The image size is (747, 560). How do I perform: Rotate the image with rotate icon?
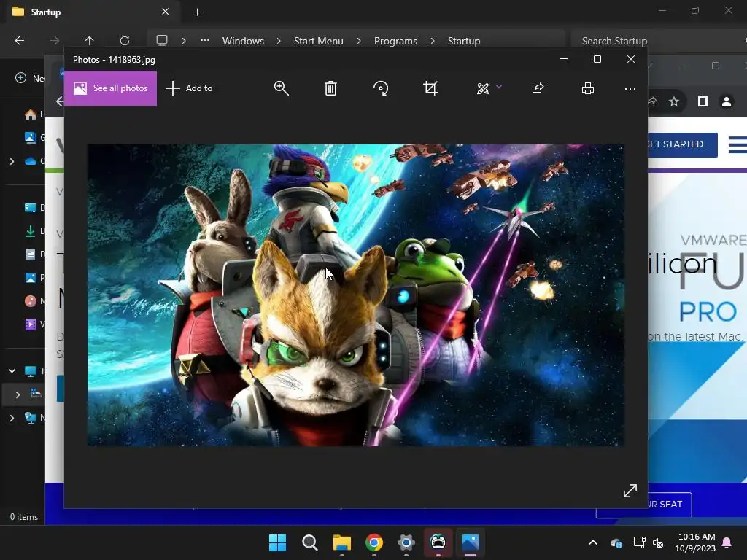[x=381, y=88]
